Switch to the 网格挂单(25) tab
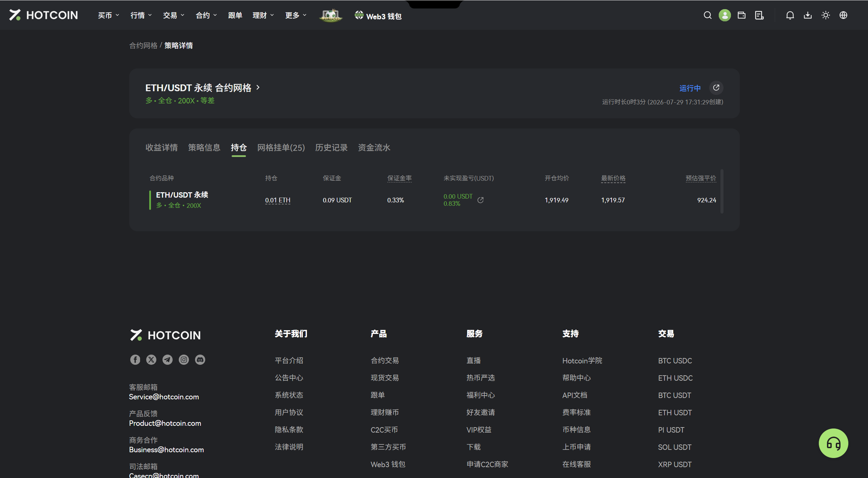868x478 pixels. tap(281, 147)
